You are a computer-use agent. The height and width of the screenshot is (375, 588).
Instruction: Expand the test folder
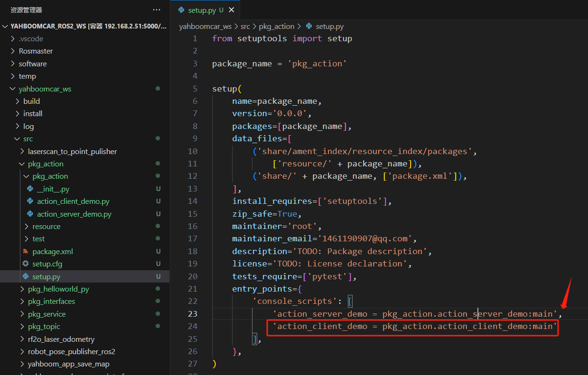click(84, 239)
